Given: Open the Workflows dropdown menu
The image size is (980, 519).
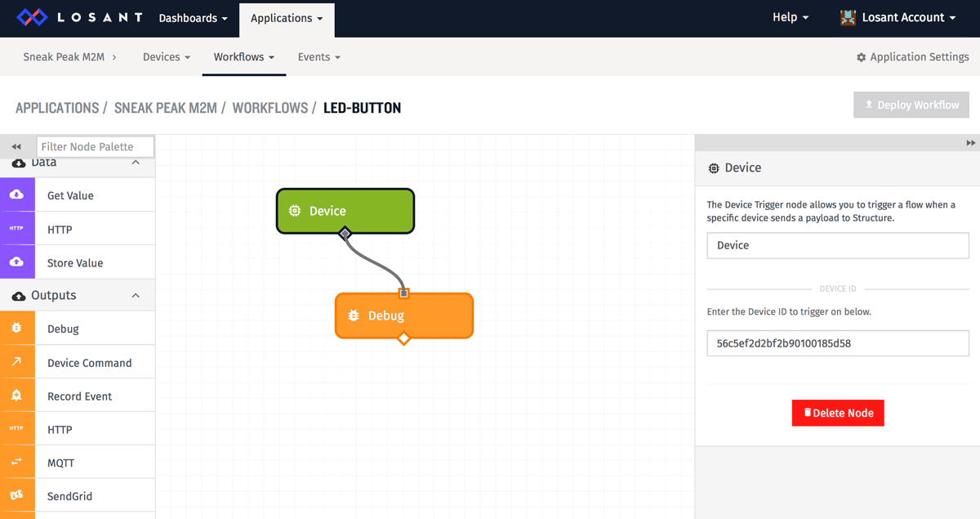Looking at the screenshot, I should pyautogui.click(x=244, y=57).
